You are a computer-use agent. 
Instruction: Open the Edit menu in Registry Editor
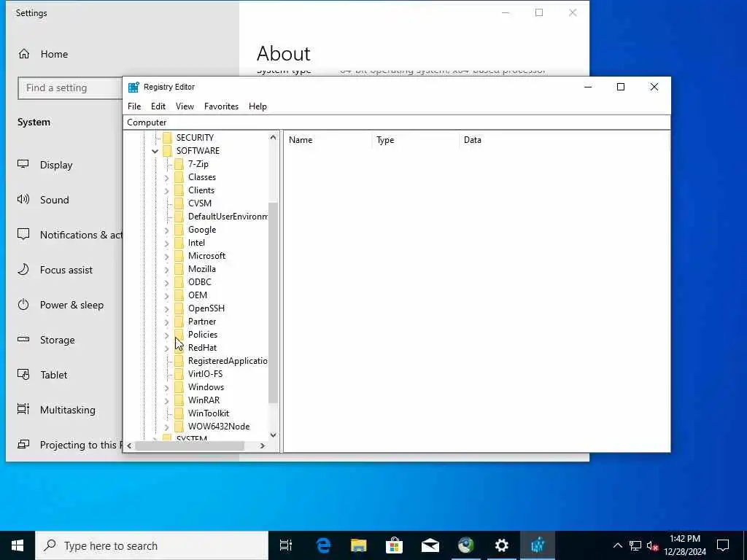(x=158, y=106)
